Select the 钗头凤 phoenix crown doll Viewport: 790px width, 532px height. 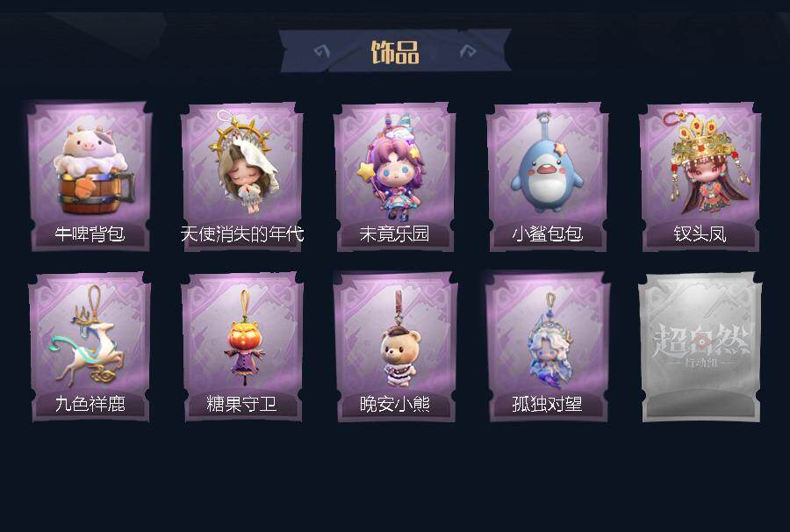point(700,176)
